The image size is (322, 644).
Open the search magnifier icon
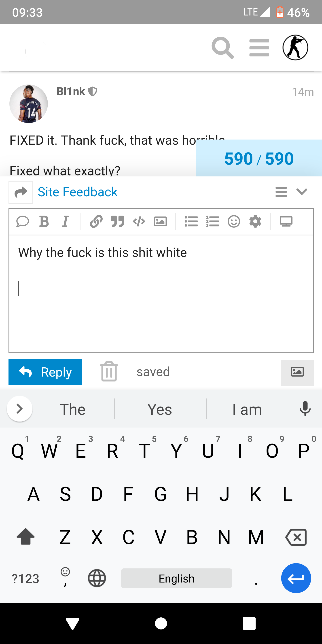click(222, 48)
